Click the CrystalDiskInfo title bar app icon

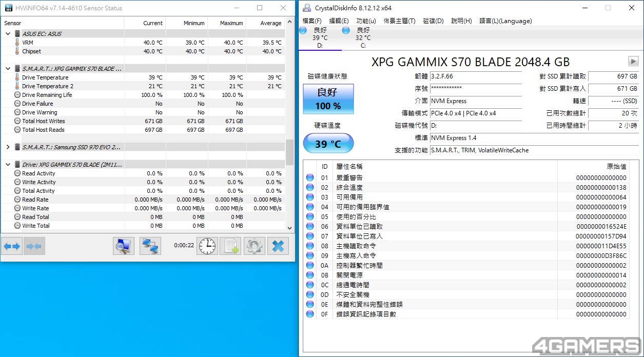coord(307,8)
